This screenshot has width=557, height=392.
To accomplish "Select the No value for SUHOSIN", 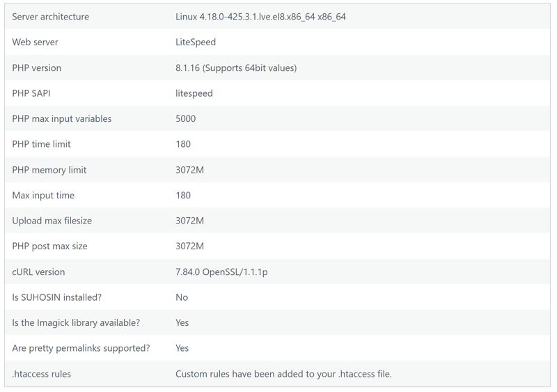I will click(182, 297).
